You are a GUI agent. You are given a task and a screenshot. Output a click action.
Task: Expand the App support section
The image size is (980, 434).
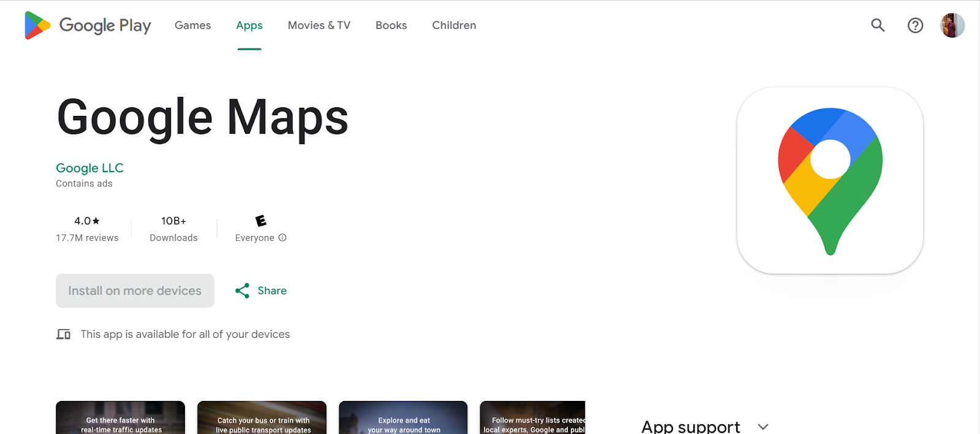[x=763, y=427]
